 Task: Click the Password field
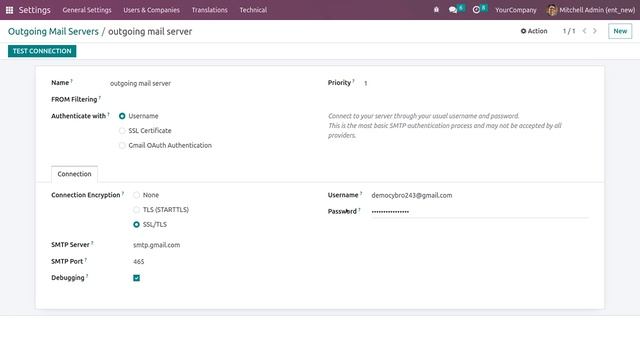(x=480, y=212)
